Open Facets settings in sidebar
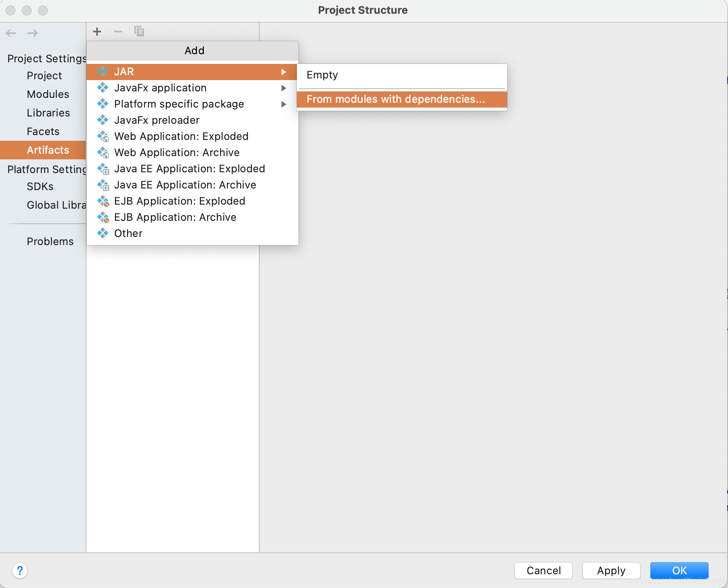 click(43, 131)
